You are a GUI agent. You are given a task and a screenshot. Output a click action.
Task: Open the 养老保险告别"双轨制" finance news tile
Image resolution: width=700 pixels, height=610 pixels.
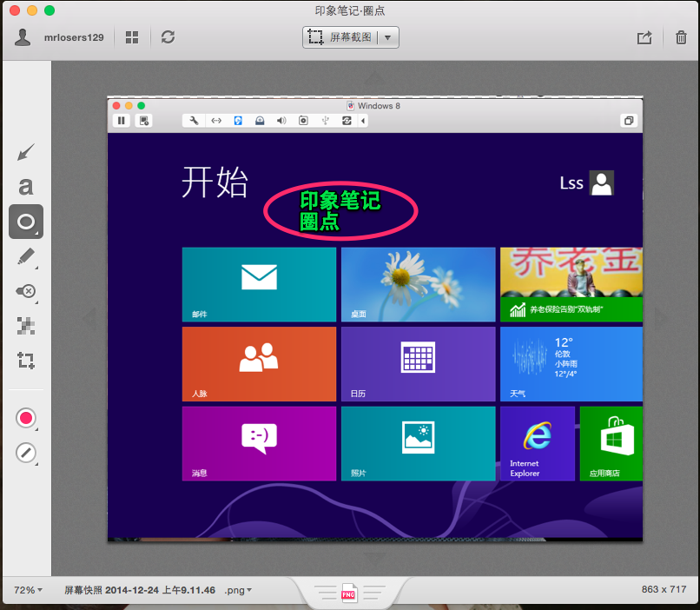point(571,284)
